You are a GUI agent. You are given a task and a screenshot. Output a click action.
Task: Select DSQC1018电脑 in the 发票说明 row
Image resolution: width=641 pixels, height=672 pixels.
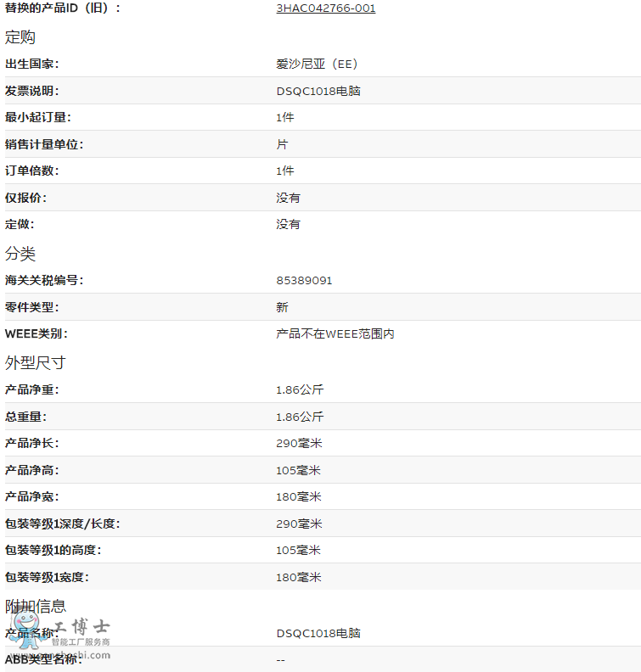[x=318, y=91]
